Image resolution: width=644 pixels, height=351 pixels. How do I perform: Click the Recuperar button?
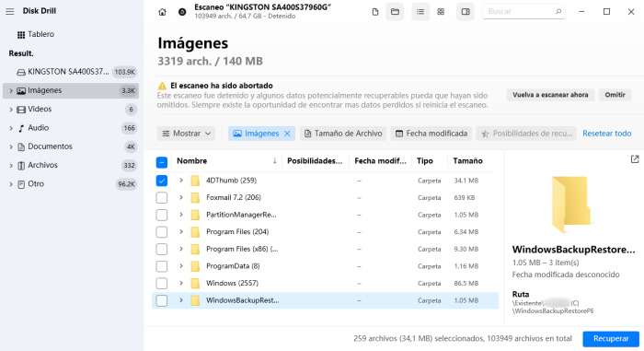pos(611,339)
